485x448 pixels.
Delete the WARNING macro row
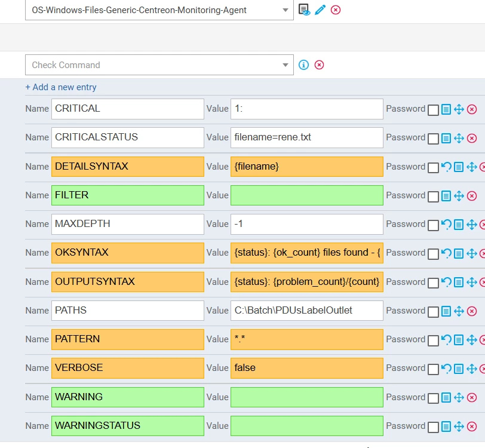click(x=472, y=398)
